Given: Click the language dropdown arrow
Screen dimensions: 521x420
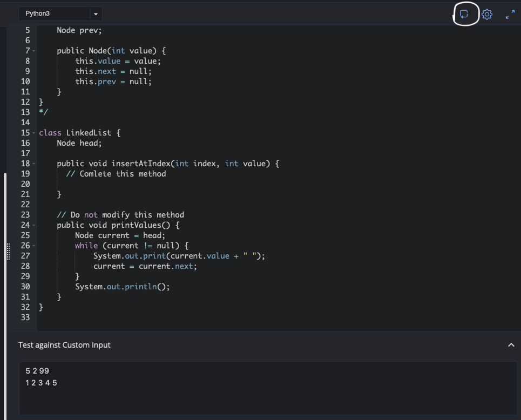Looking at the screenshot, I should (96, 14).
